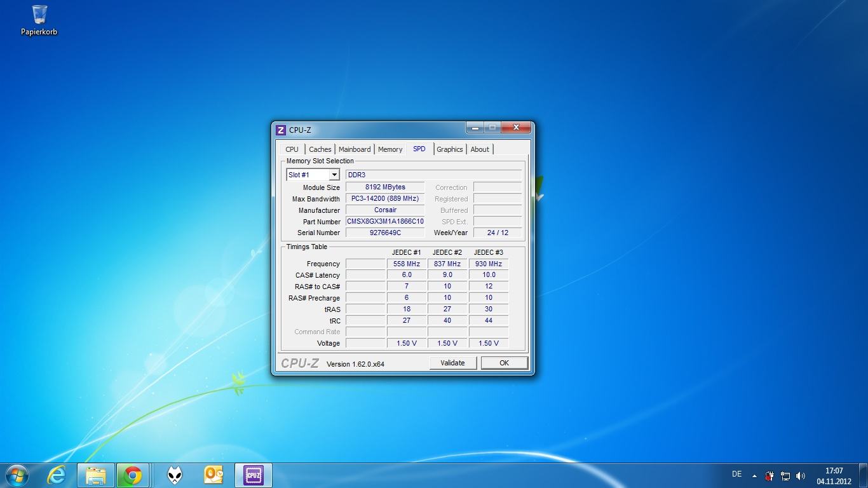Click the OK button
Image resolution: width=868 pixels, height=488 pixels.
tap(504, 363)
